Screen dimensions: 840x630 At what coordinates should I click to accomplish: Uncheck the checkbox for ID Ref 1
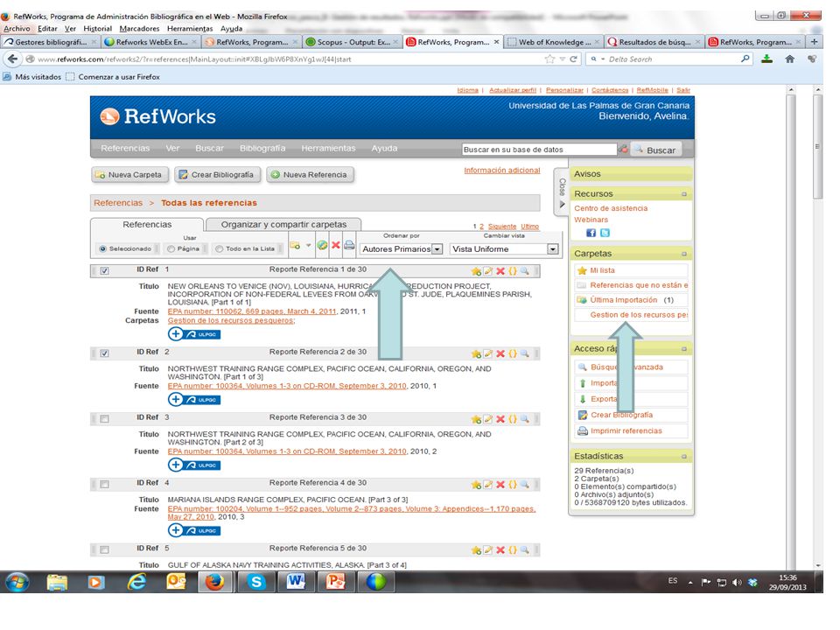click(x=104, y=271)
